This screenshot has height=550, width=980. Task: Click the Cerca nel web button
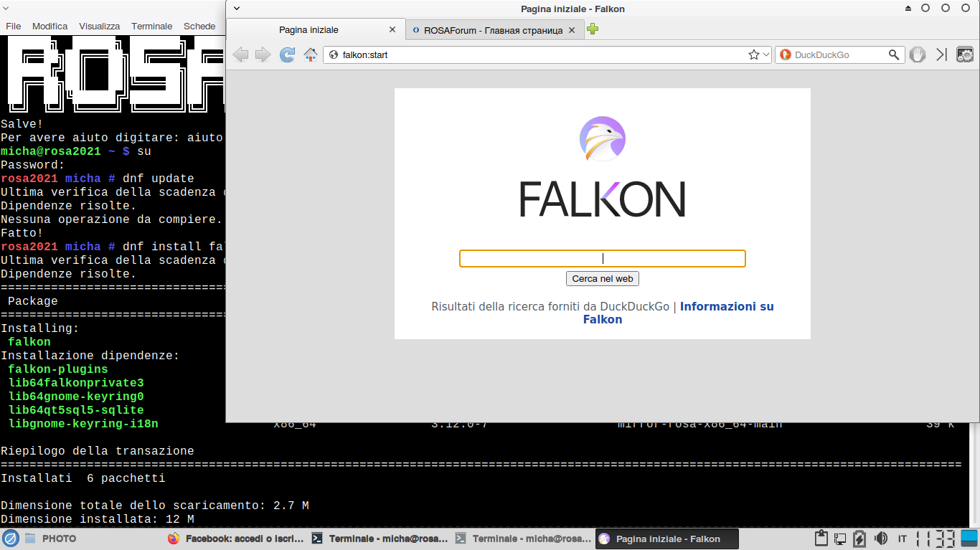pos(603,278)
